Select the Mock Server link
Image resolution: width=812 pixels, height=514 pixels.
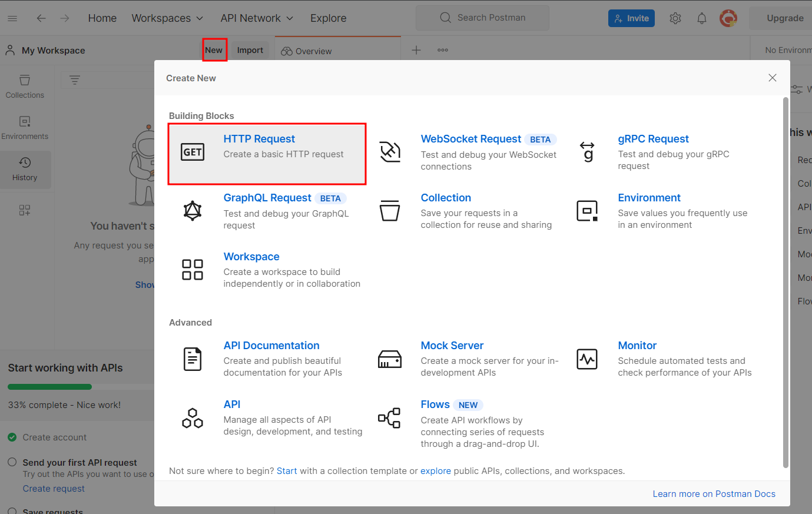pos(452,346)
